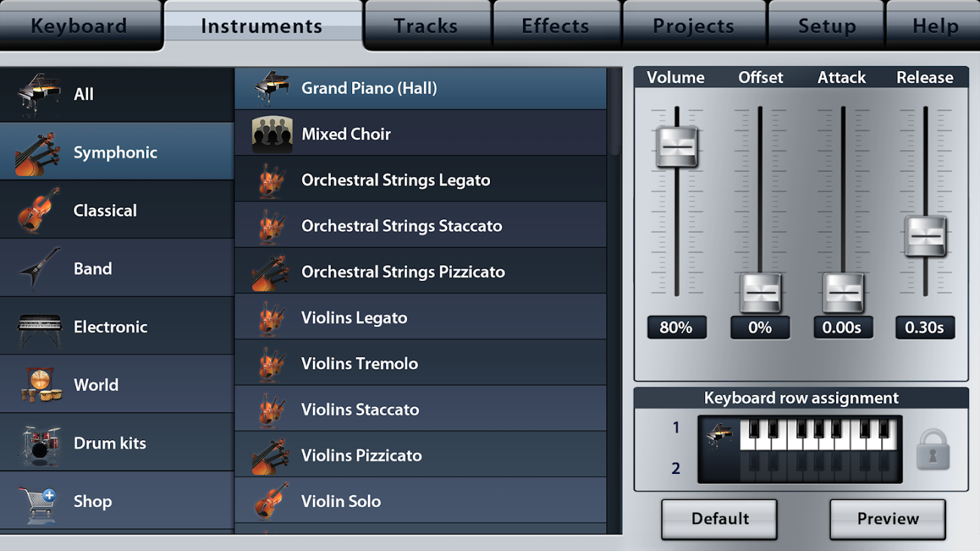Click the Preview button
The image size is (980, 551).
coord(888,519)
